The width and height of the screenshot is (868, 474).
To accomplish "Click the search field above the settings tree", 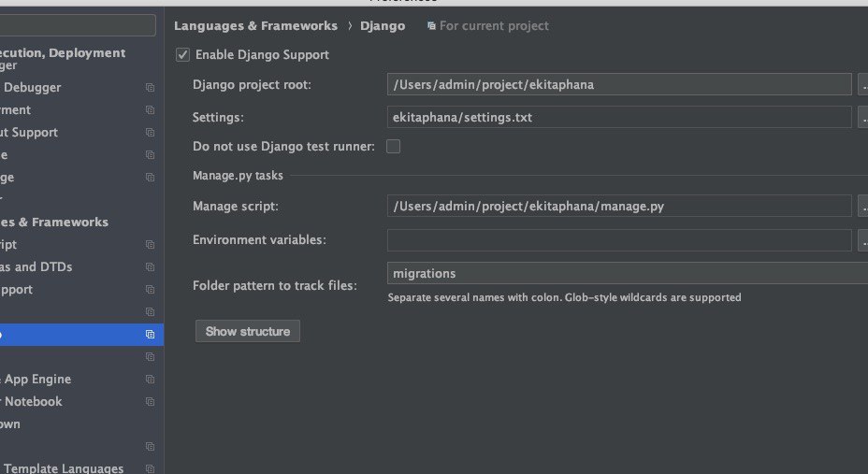I will [x=78, y=25].
